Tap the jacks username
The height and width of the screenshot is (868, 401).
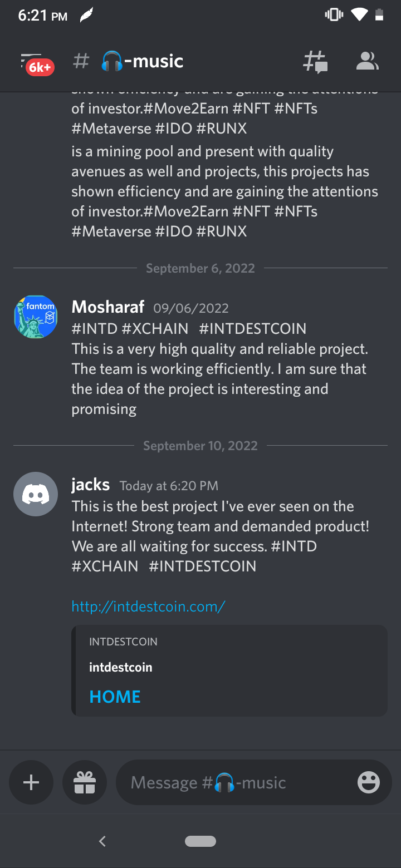(x=91, y=485)
